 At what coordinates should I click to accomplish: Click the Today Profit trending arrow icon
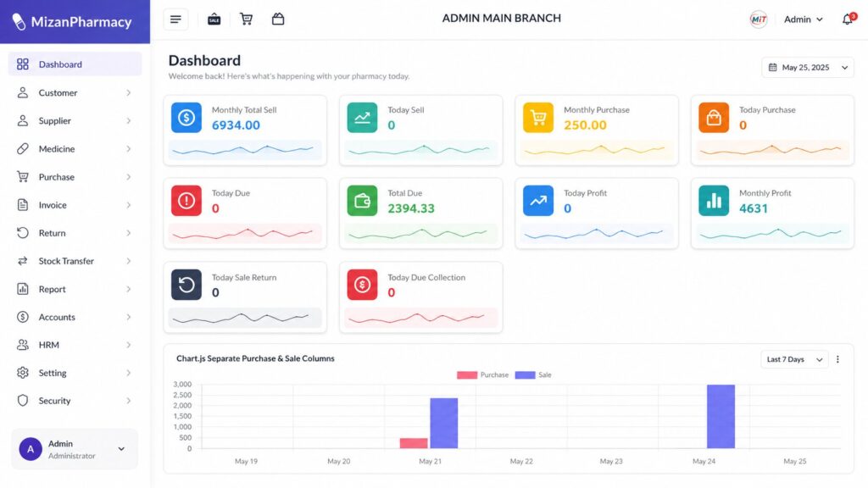pos(538,200)
